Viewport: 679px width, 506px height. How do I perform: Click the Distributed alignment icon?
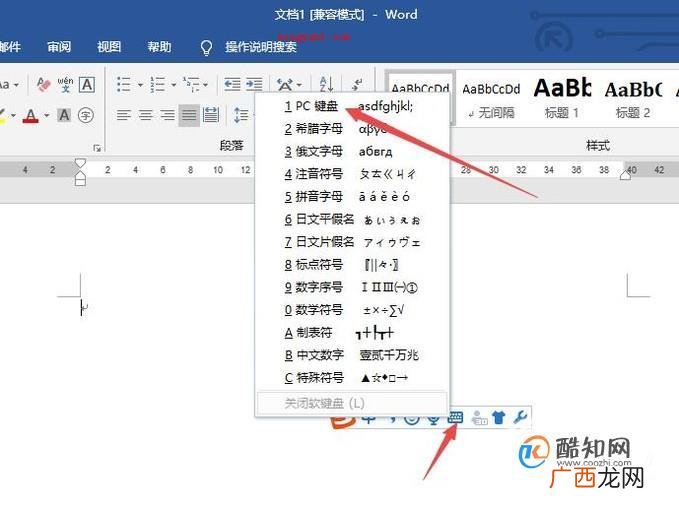coord(211,115)
